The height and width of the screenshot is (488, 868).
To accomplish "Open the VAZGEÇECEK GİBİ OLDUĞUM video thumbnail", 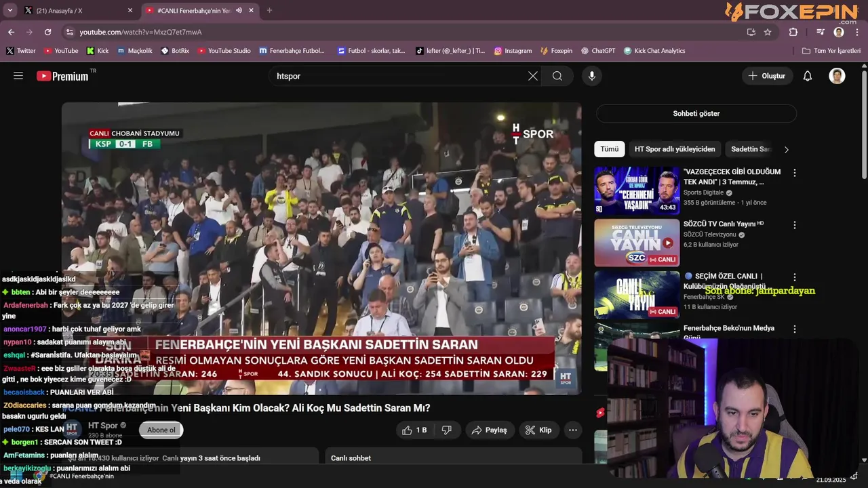I will point(637,190).
